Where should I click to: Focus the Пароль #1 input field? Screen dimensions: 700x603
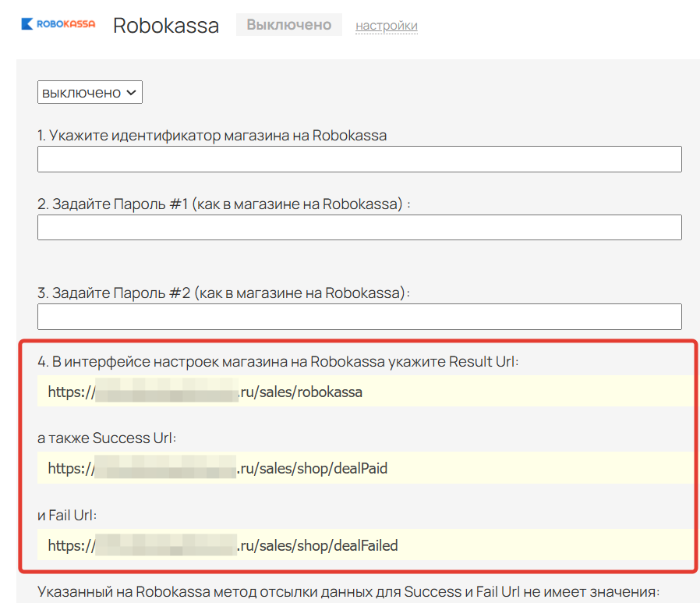(359, 227)
